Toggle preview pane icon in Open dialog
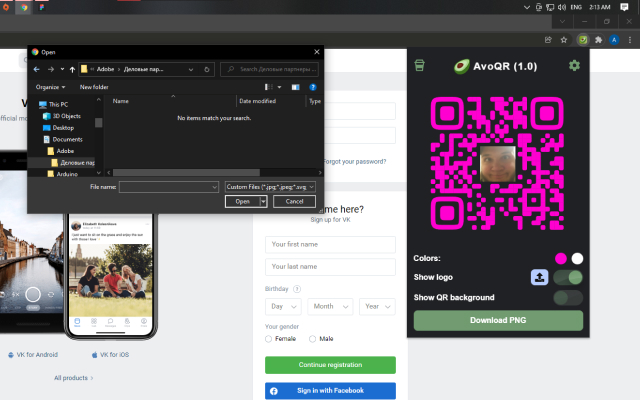 pos(296,87)
